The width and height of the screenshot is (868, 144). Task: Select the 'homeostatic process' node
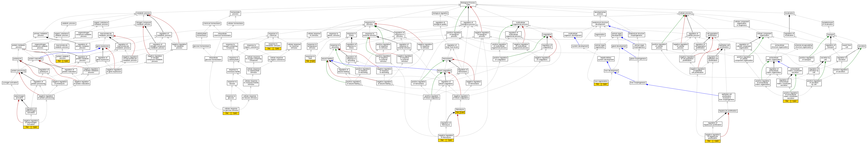coord(236,13)
